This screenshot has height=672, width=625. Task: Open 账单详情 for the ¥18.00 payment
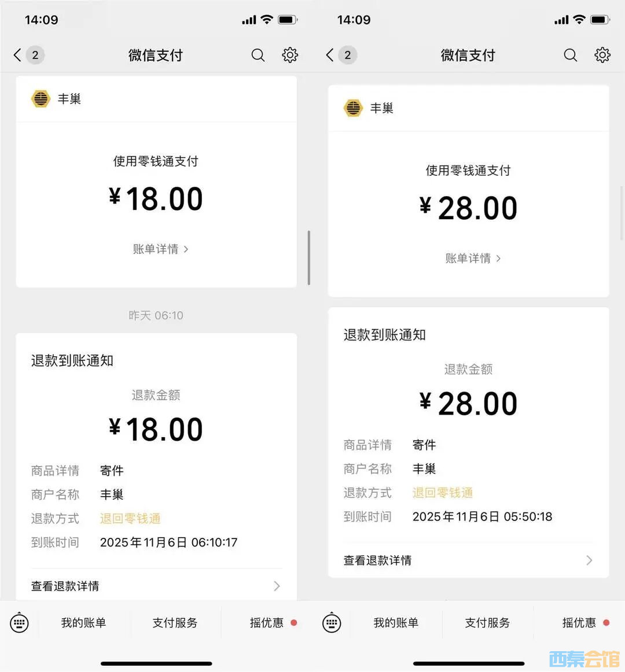point(160,249)
